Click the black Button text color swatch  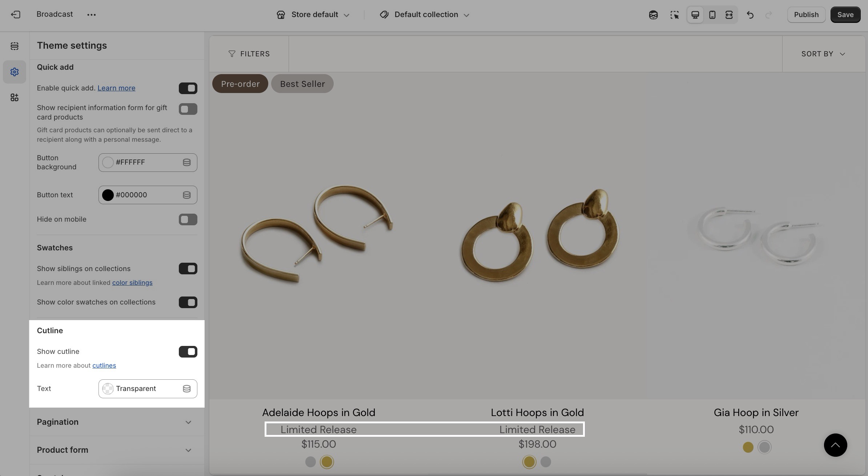pyautogui.click(x=108, y=195)
